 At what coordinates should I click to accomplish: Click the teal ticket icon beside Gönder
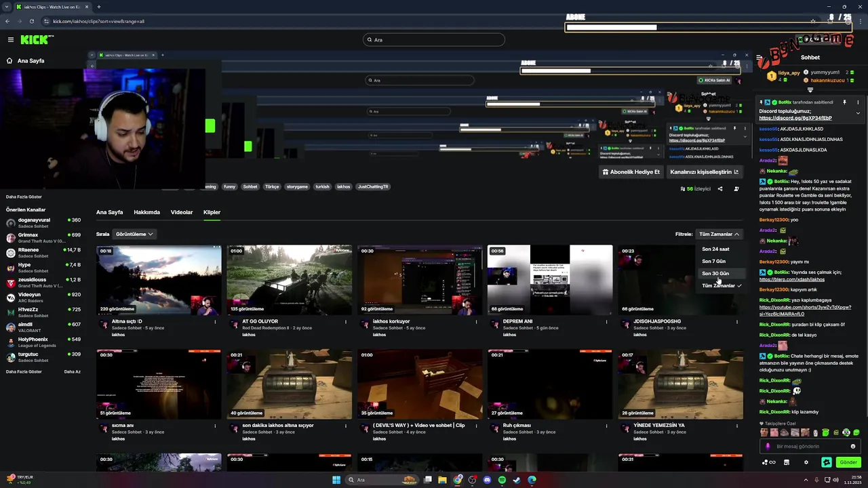827,462
